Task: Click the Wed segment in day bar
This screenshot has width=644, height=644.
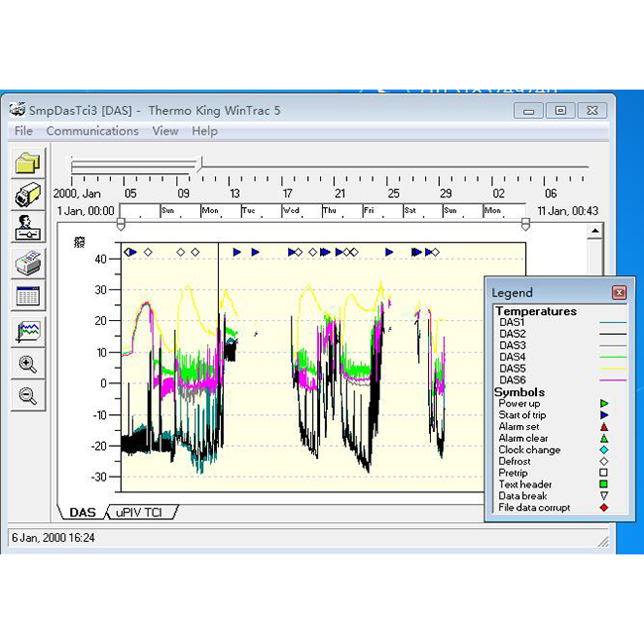Action: (301, 211)
